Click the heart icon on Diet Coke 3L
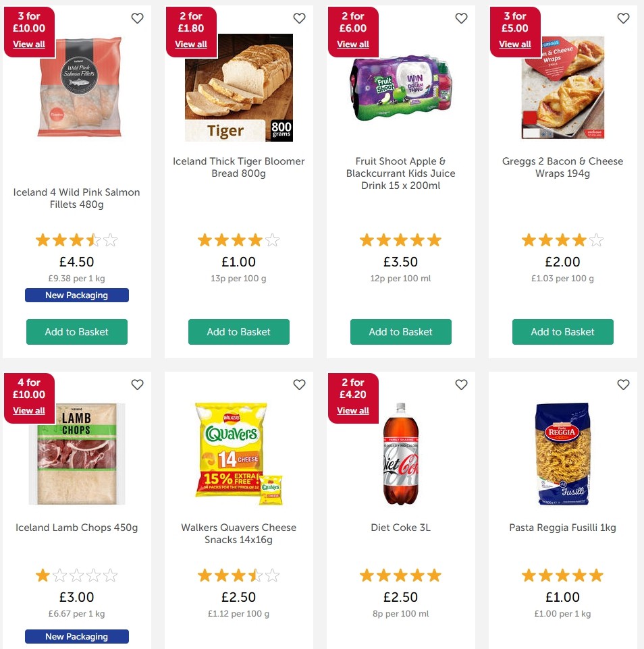The height and width of the screenshot is (649, 644). coord(461,385)
